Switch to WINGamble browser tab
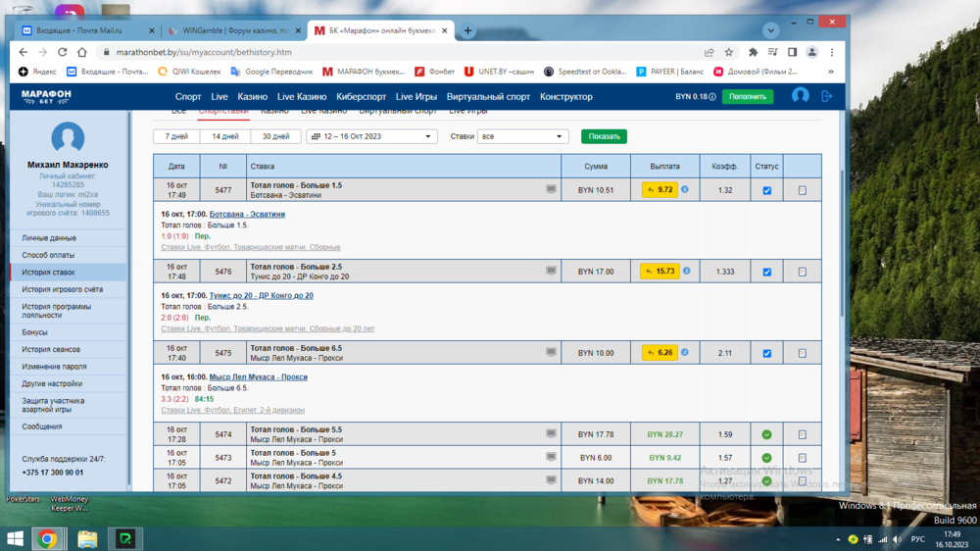The height and width of the screenshot is (551, 980). tap(235, 30)
